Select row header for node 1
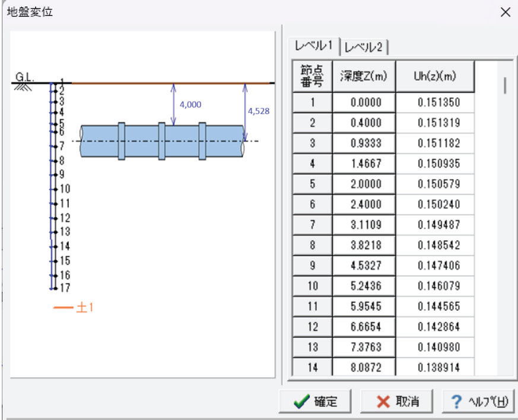Screen dimensions: 518x420 pos(313,103)
